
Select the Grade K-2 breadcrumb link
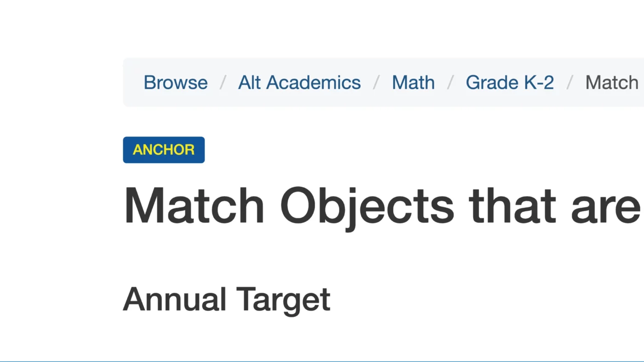pos(509,82)
